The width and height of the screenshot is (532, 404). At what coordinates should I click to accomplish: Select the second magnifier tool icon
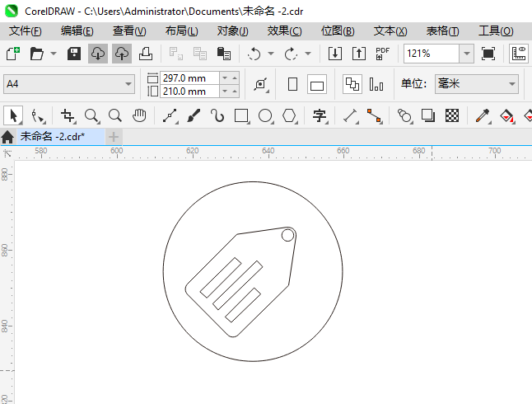115,116
